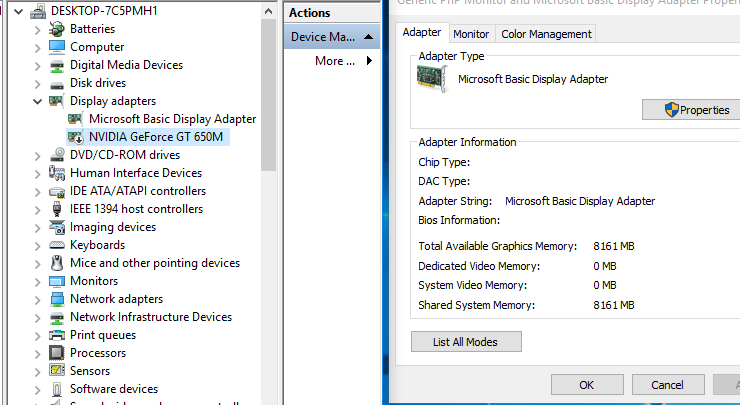Expand the DVD/CD-ROM drives node
This screenshot has height=405, width=740.
click(38, 155)
